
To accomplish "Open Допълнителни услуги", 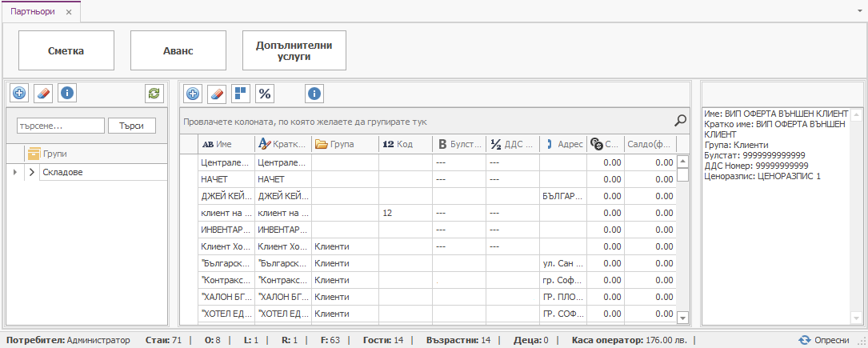I will click(x=294, y=51).
